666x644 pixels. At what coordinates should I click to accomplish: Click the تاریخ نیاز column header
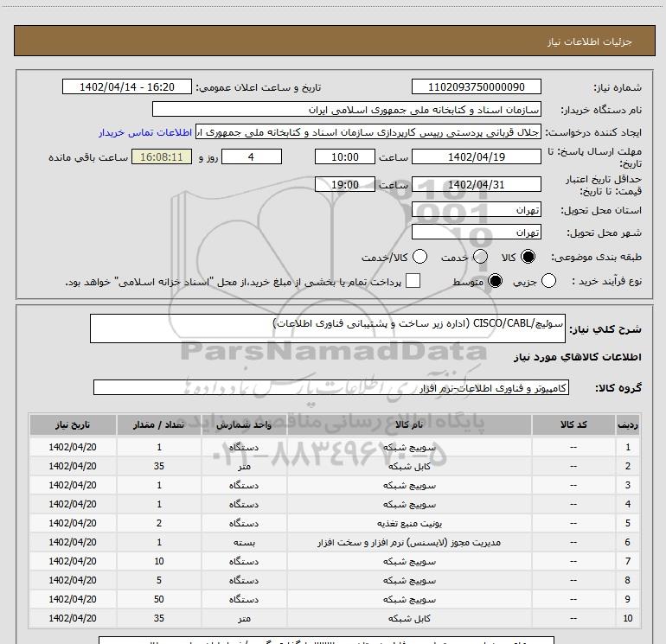[73, 425]
